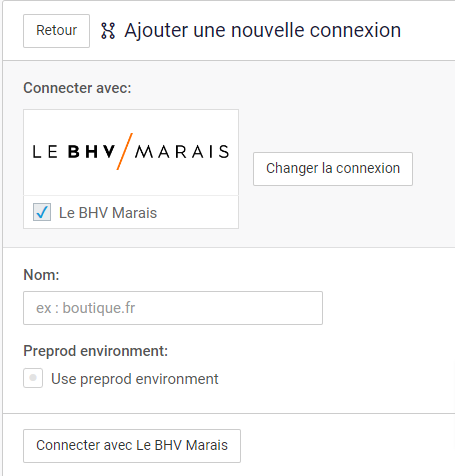Viewport: 455px width, 476px height.
Task: Submit Connecter avec Le BHV Marais
Action: click(132, 446)
